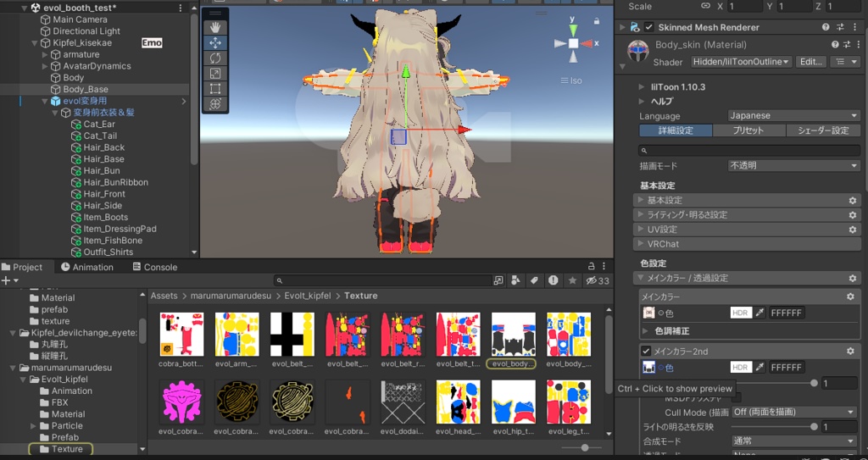Pick color with メインカラー eyedropper
This screenshot has width=868, height=460.
(759, 313)
